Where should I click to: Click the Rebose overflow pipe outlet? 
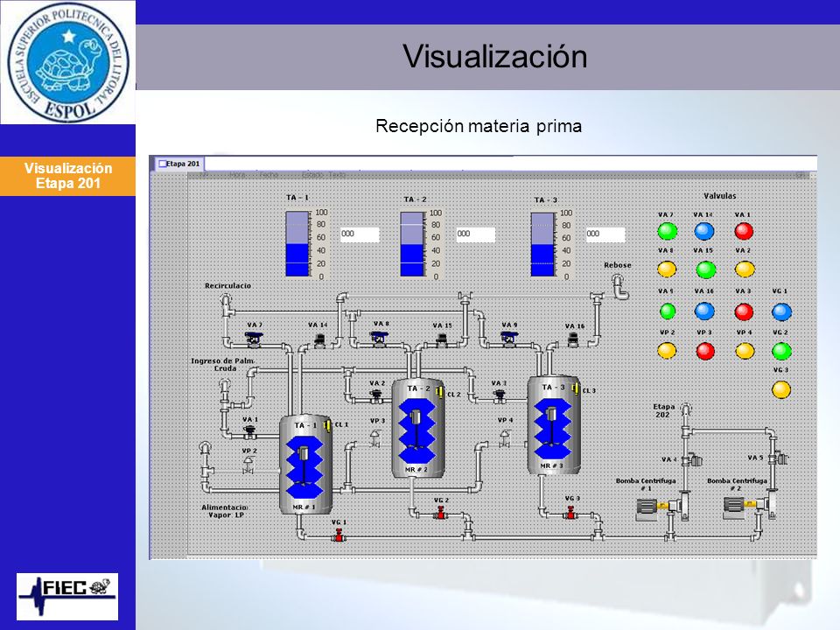point(619,287)
